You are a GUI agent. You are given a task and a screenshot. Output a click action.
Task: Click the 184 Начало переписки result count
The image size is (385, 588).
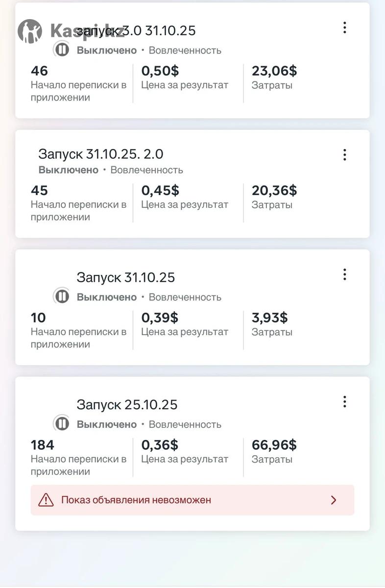coord(43,445)
